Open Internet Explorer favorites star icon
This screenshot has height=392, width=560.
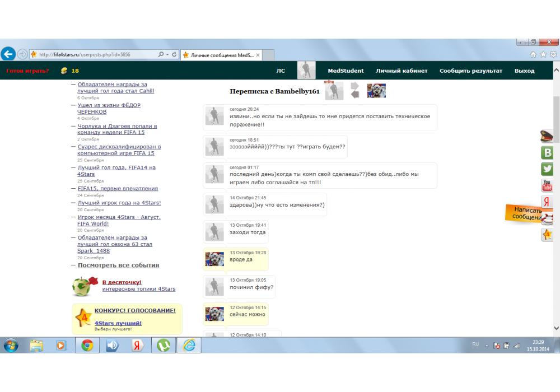543,54
